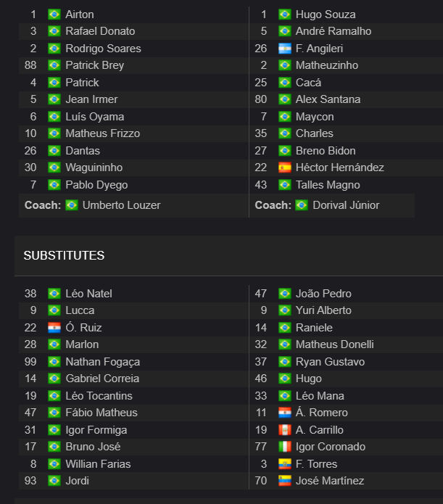
Task: Open Yuri Alberto's player page
Action: pos(323,310)
